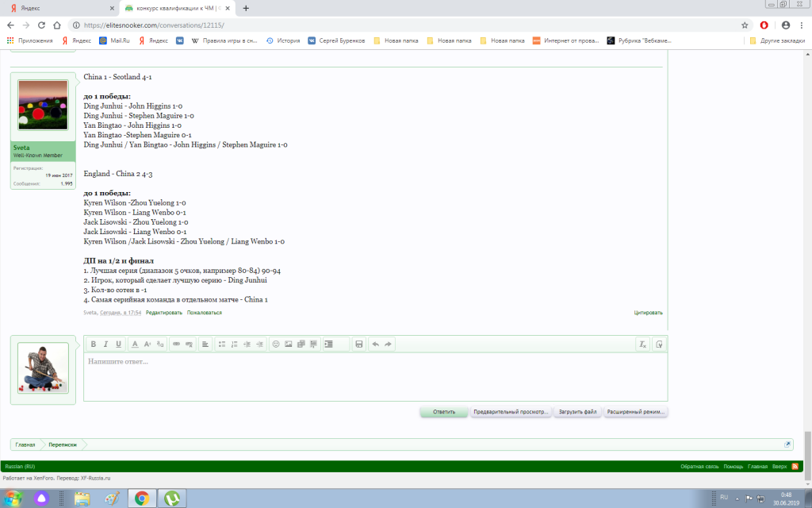
Task: Click the redo arrow in editor
Action: (x=388, y=344)
